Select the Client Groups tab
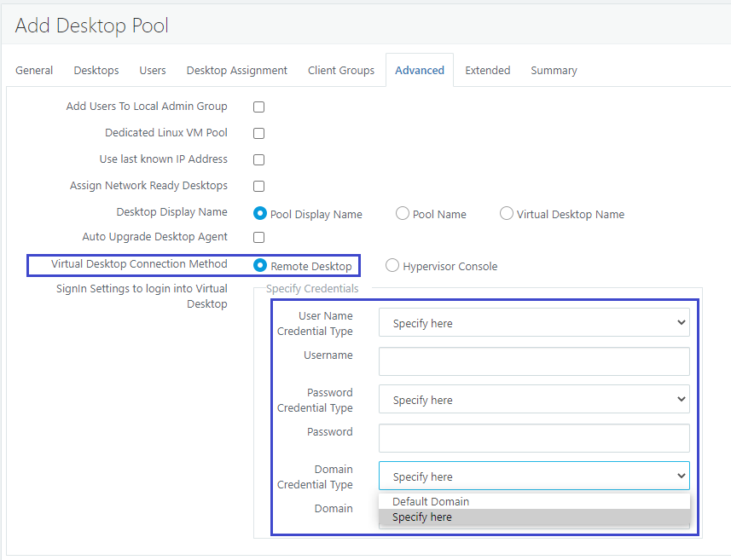 coord(341,71)
